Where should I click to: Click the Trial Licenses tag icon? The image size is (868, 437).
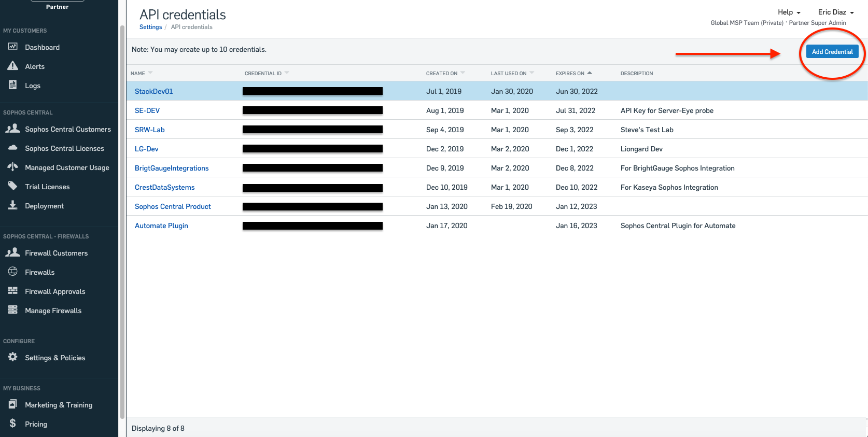coord(12,186)
